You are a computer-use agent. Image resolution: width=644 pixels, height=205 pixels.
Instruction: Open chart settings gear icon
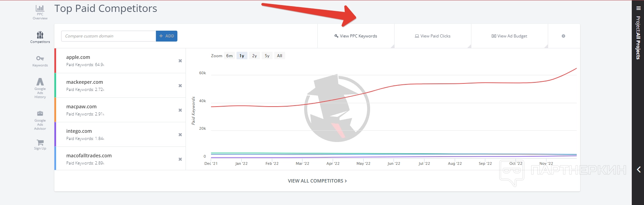[x=563, y=36]
